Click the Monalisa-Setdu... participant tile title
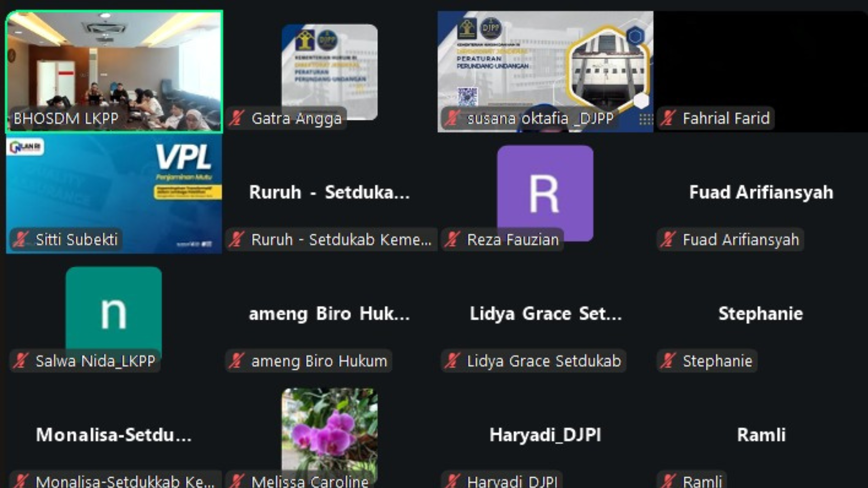 (x=113, y=435)
